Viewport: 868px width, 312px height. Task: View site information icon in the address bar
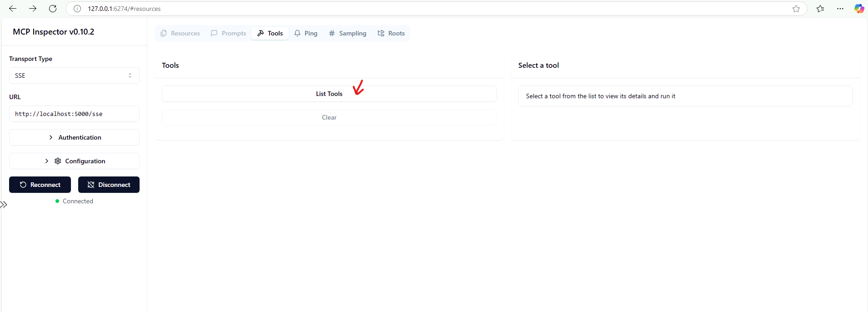pos(77,9)
